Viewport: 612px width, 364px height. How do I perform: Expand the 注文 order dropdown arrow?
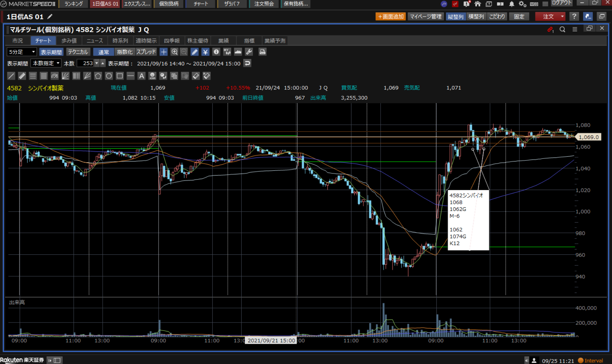click(562, 16)
